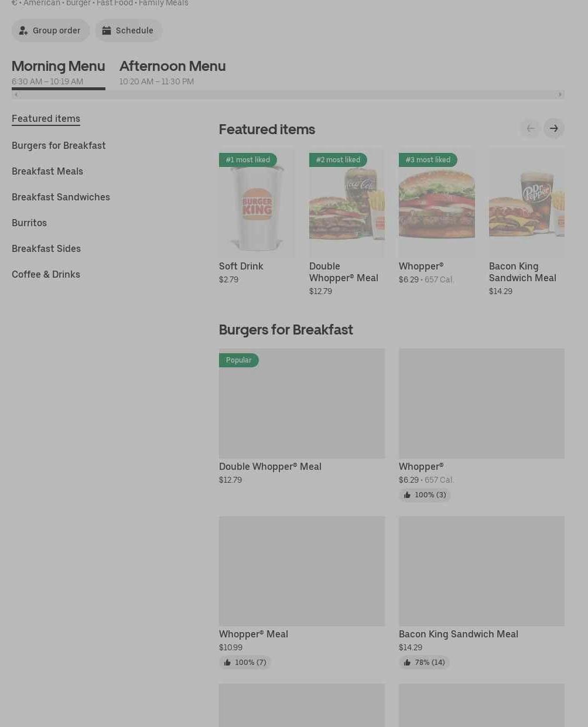588x727 pixels.
Task: Click the menu tabs scrollbar right arrow
Action: [560, 94]
